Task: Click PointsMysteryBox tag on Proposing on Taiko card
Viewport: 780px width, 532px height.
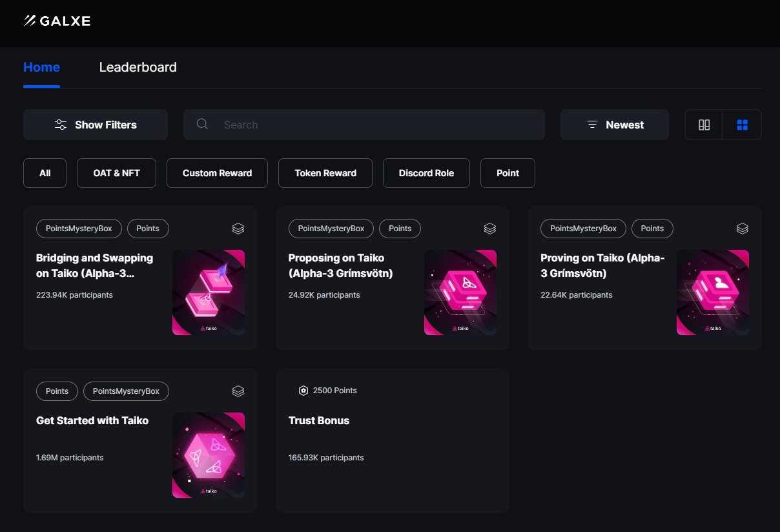Action: pyautogui.click(x=331, y=229)
